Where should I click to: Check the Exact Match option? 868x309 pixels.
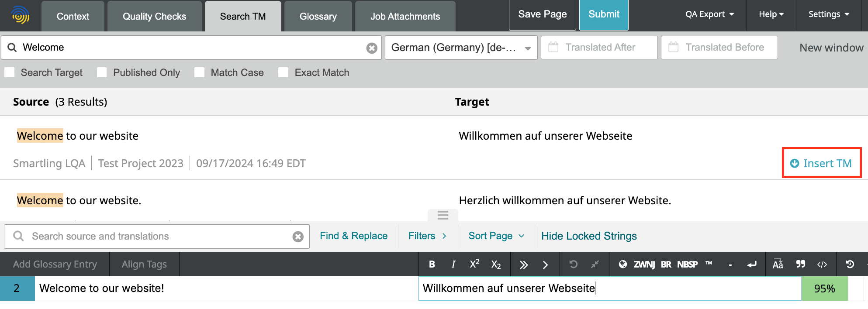[x=284, y=72]
